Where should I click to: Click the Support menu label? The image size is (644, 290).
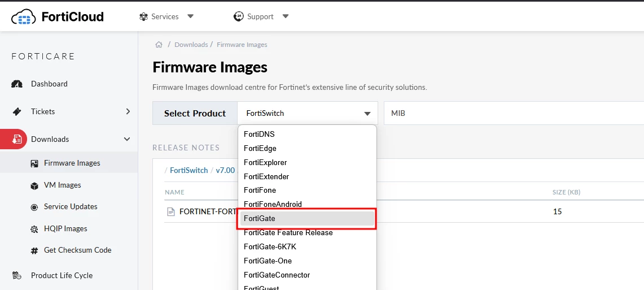pyautogui.click(x=260, y=16)
